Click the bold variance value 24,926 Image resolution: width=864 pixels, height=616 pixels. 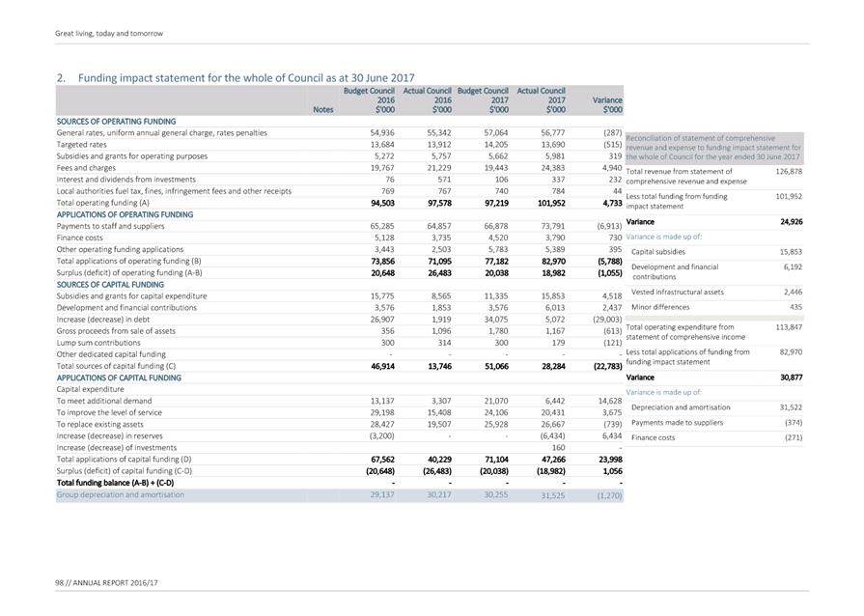[x=792, y=221]
